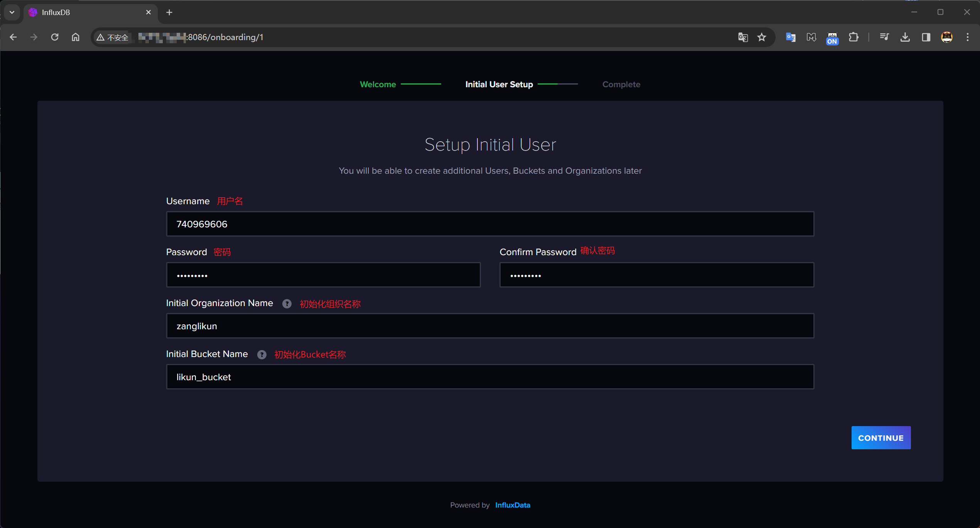Select the Welcome onboarding step

pyautogui.click(x=378, y=85)
